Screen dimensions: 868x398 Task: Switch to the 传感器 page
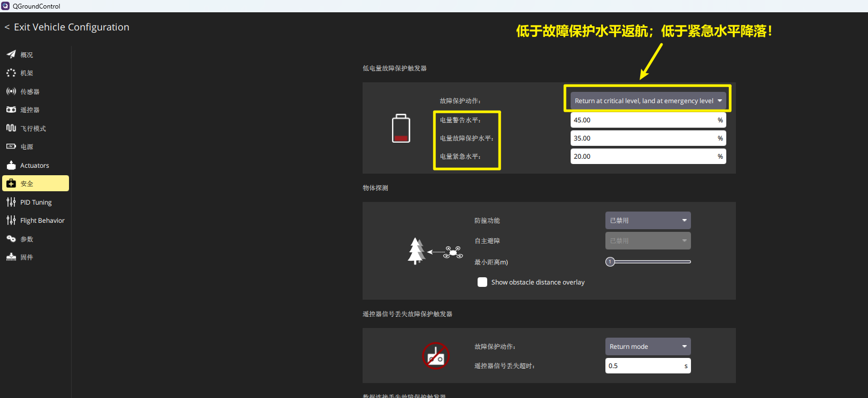pyautogui.click(x=35, y=91)
